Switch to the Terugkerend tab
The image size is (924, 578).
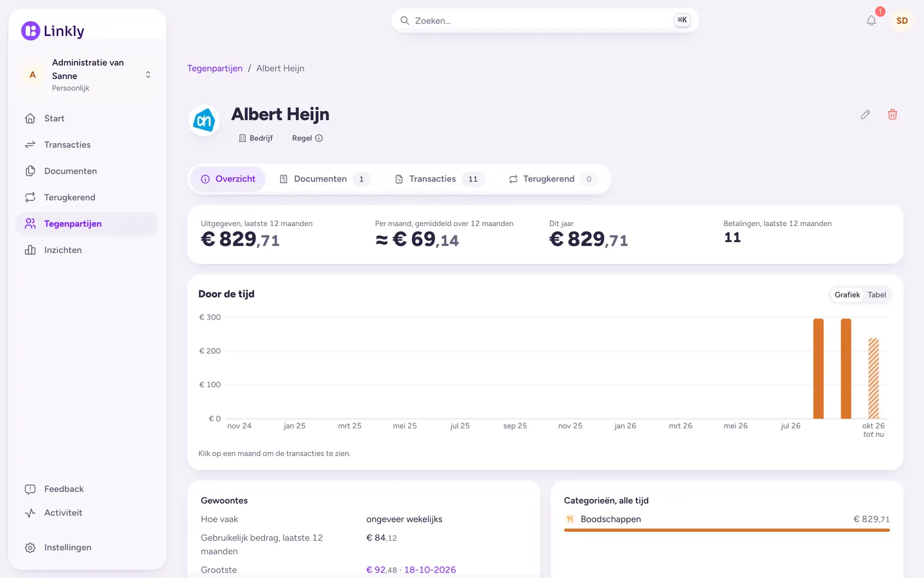(x=554, y=179)
